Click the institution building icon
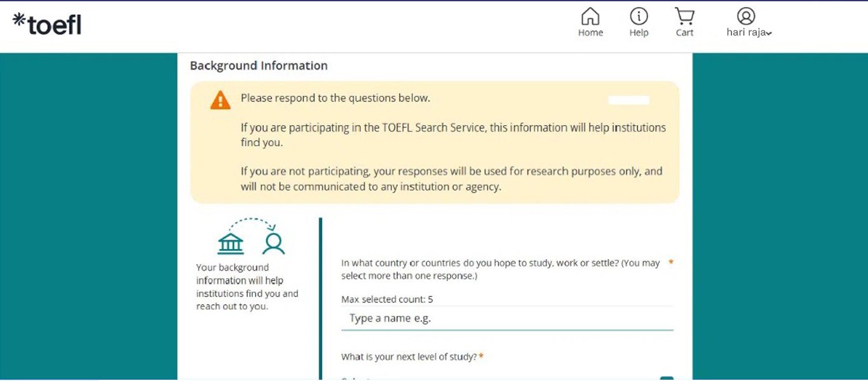The width and height of the screenshot is (868, 381). (x=231, y=243)
